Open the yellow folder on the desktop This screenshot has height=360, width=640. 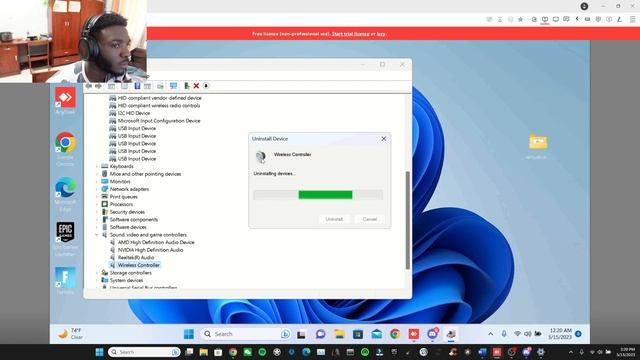538,146
